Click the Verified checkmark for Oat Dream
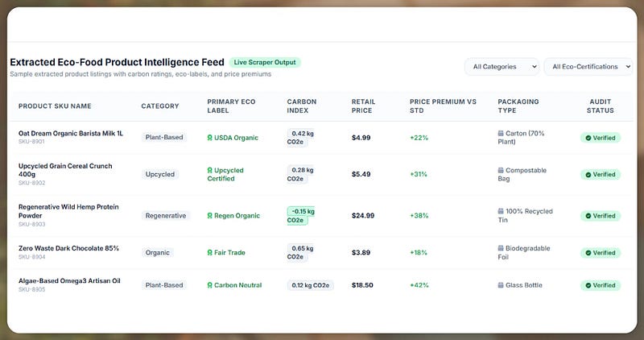 [588, 138]
